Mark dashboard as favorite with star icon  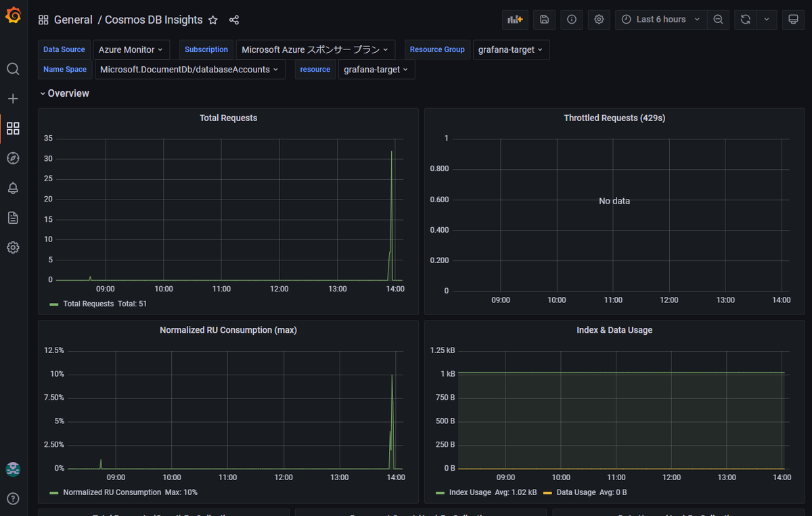tap(213, 20)
